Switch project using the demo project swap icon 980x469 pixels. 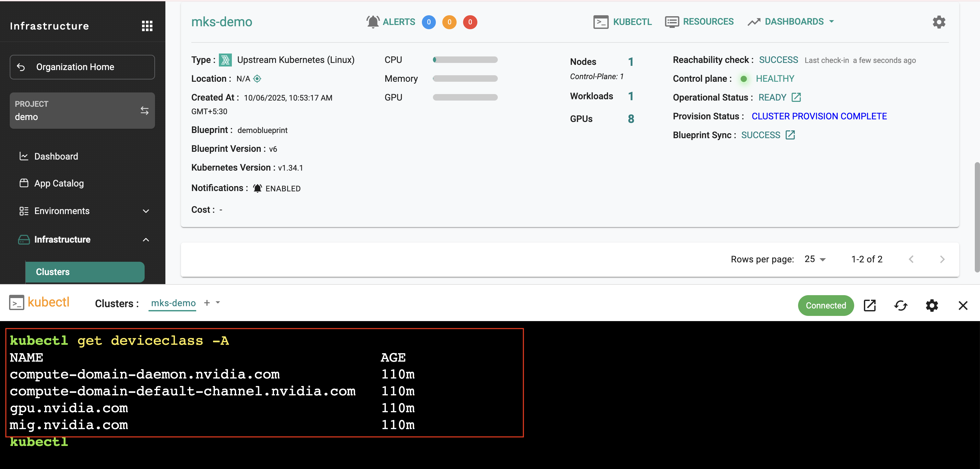(x=144, y=111)
